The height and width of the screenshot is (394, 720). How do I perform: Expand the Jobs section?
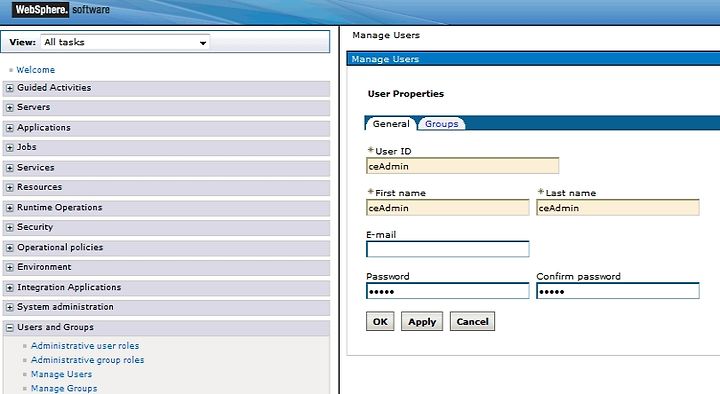pyautogui.click(x=10, y=147)
